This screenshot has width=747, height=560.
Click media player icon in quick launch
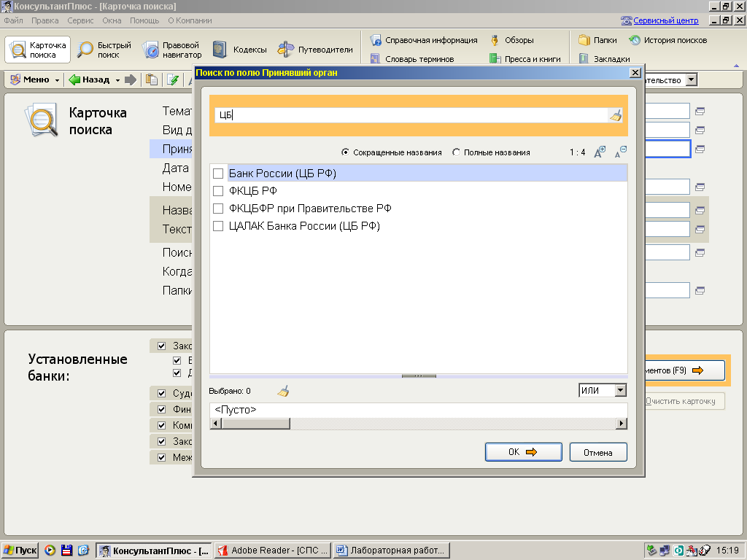(50, 551)
